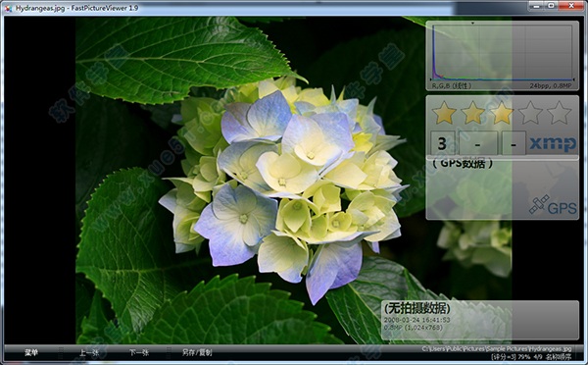Image resolution: width=588 pixels, height=365 pixels.
Task: Open the 菜单 menu
Action: pos(31,352)
